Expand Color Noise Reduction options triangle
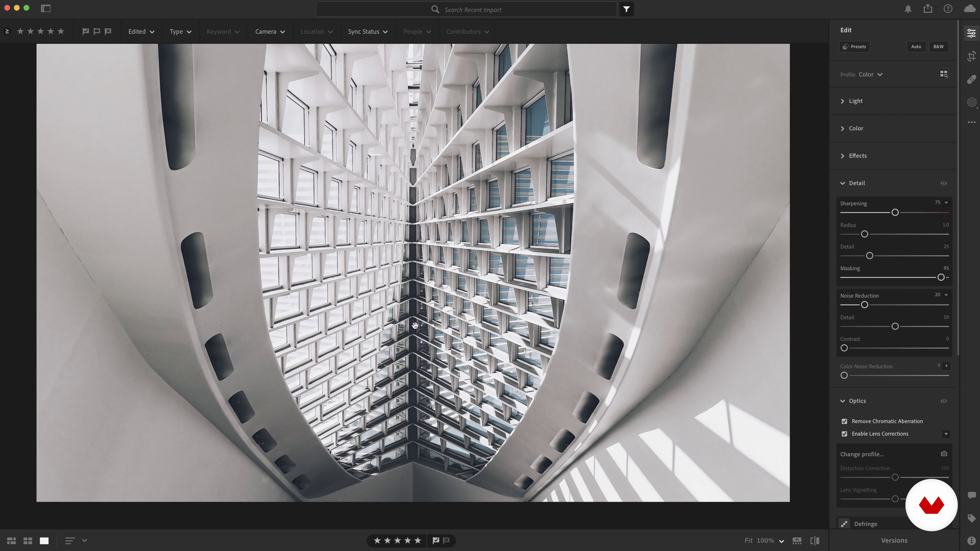This screenshot has width=980, height=551. tap(946, 366)
